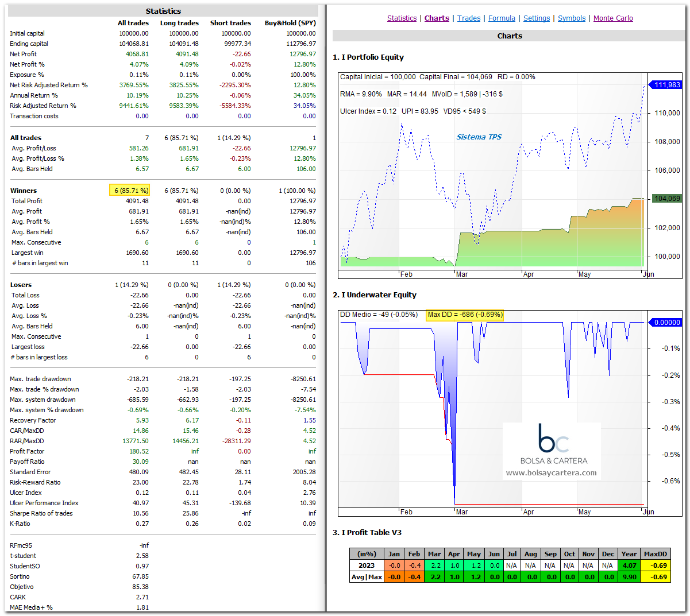This screenshot has height=616, width=690.
Task: Click the Mar 2.2 cell in 2023 row
Action: pyautogui.click(x=435, y=565)
